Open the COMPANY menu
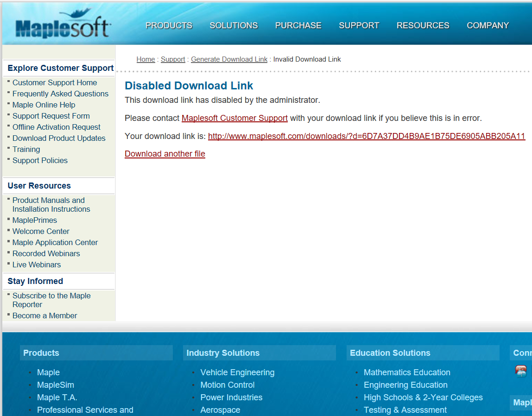The image size is (532, 416). tap(488, 25)
